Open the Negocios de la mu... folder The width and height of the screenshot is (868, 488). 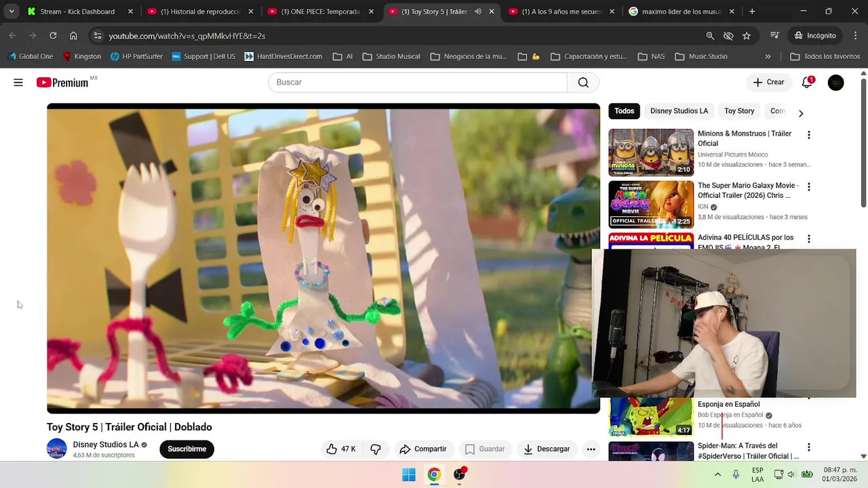pyautogui.click(x=468, y=56)
